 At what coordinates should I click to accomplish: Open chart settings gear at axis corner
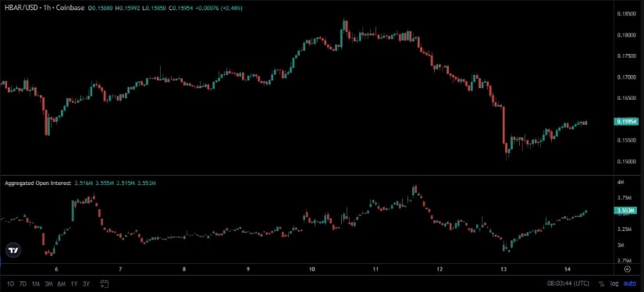pyautogui.click(x=627, y=269)
